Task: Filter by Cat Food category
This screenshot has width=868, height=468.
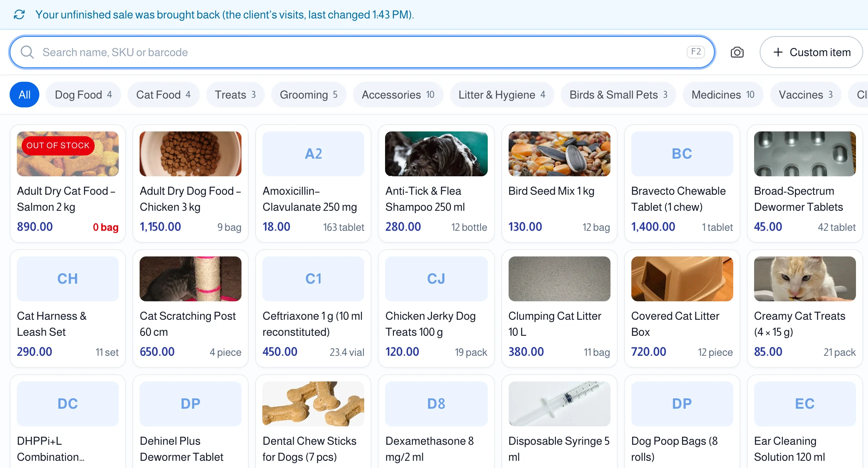Action: click(163, 95)
